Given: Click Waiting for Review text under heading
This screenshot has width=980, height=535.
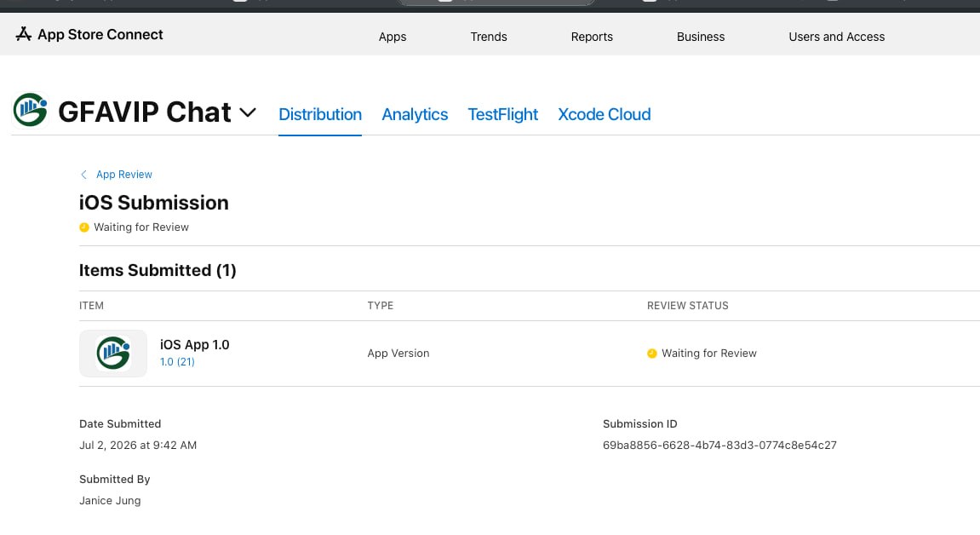Looking at the screenshot, I should pos(141,227).
